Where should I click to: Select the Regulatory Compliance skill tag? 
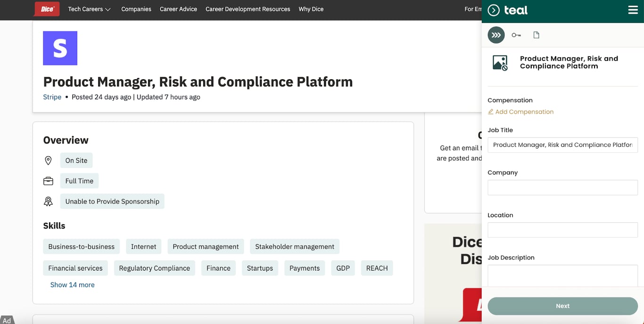154,268
